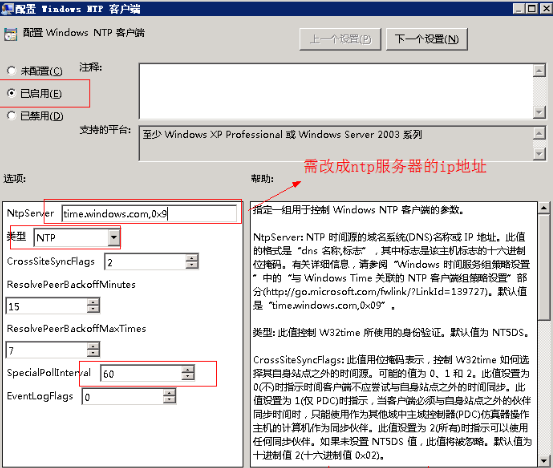Increase SpecialPollInterval with the up arrow
This screenshot has height=468, width=553.
tap(188, 370)
